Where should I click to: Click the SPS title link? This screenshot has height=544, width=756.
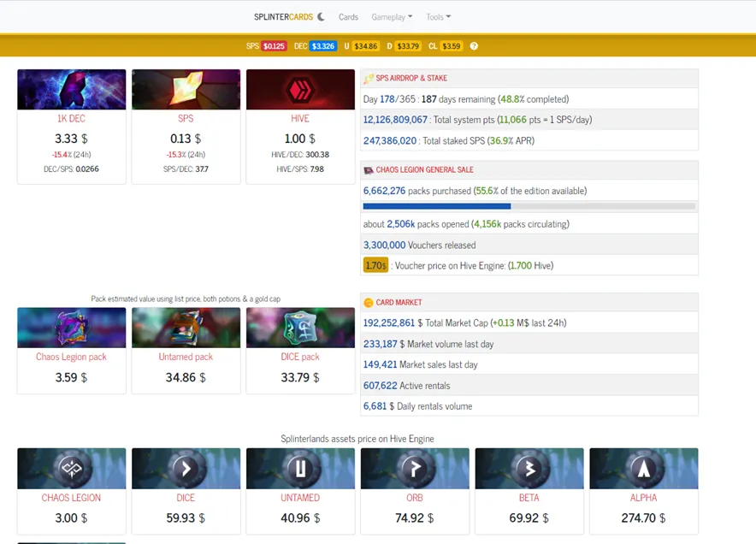186,119
